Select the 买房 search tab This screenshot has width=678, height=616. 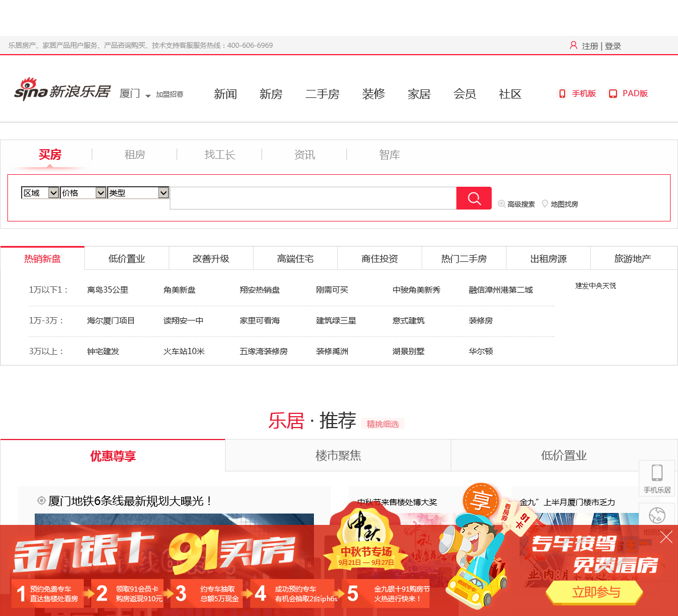50,155
